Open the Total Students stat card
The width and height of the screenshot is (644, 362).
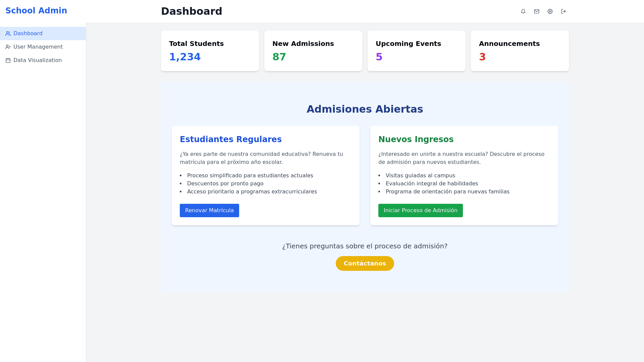(210, 51)
